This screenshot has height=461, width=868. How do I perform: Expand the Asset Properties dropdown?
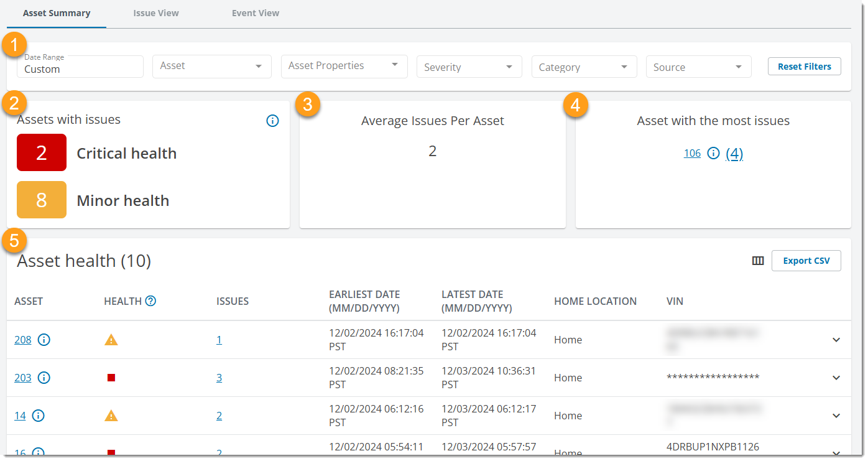click(x=344, y=67)
